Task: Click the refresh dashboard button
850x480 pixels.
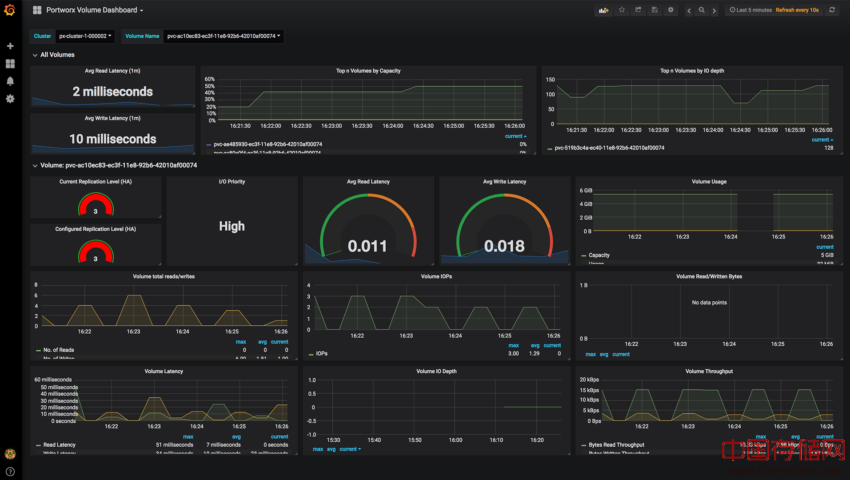Action: pos(832,10)
